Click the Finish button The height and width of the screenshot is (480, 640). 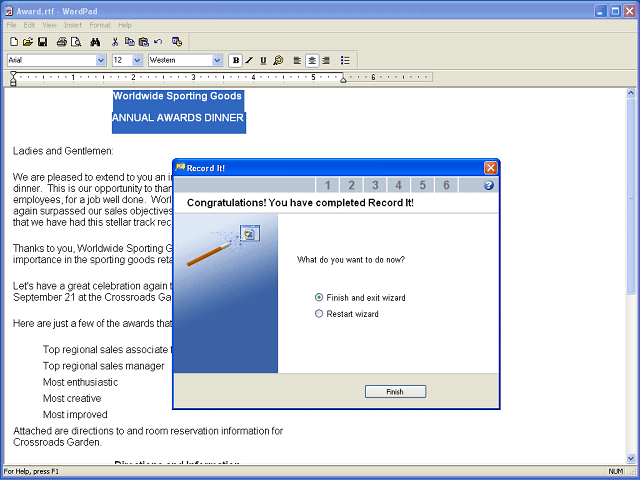(x=395, y=391)
